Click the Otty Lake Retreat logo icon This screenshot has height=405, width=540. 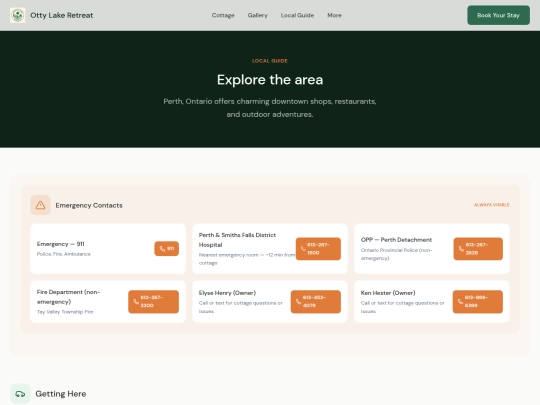pyautogui.click(x=18, y=15)
